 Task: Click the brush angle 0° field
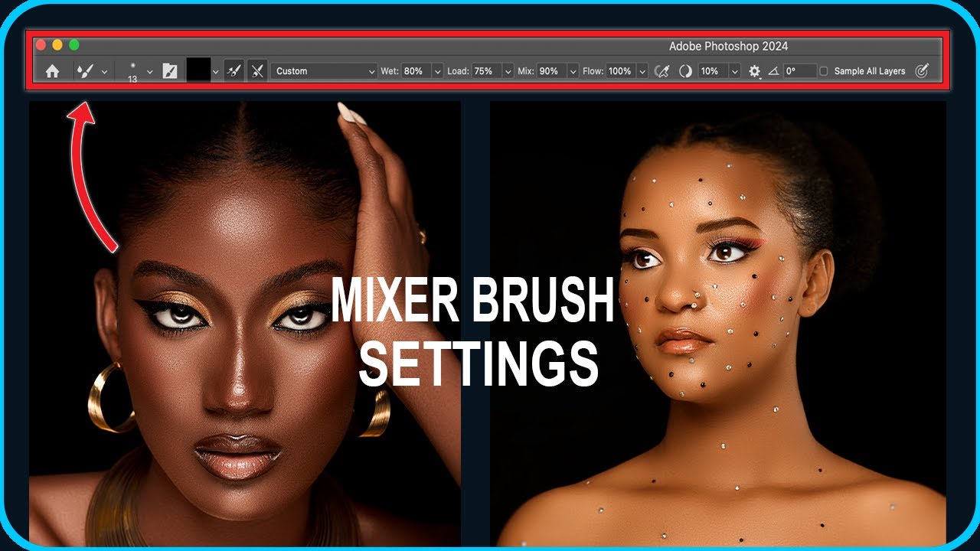(x=800, y=71)
